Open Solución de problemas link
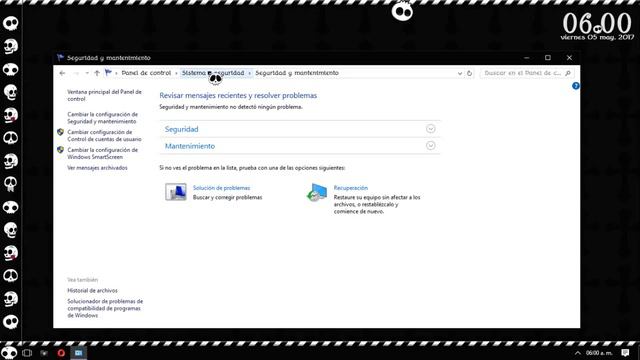The width and height of the screenshot is (640, 360). [221, 188]
